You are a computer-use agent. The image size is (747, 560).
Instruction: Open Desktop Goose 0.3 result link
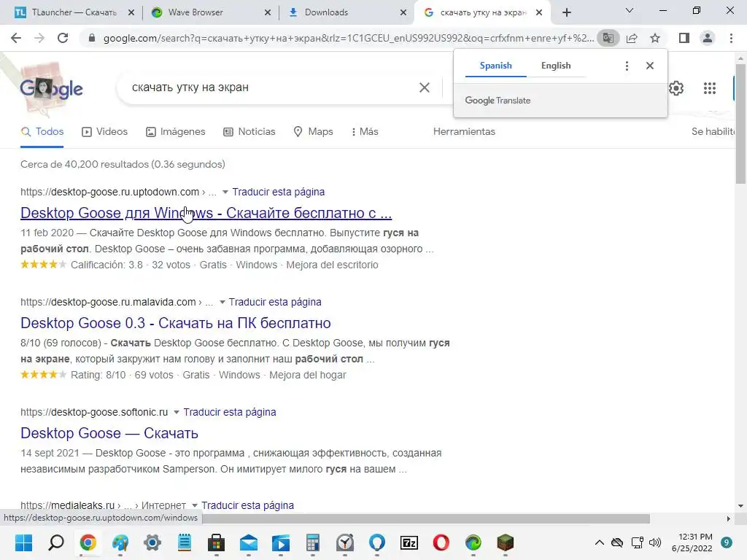(x=175, y=323)
